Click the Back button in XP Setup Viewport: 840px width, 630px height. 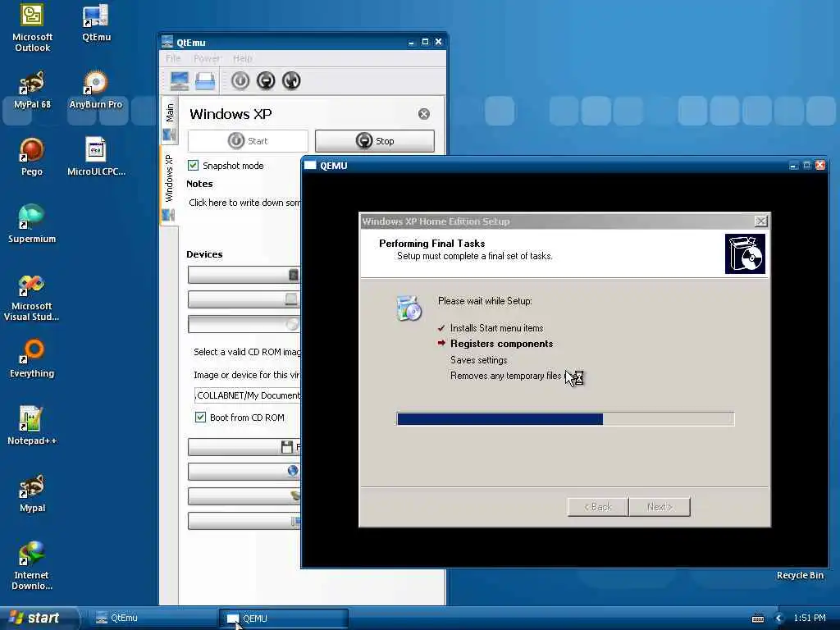pyautogui.click(x=598, y=507)
